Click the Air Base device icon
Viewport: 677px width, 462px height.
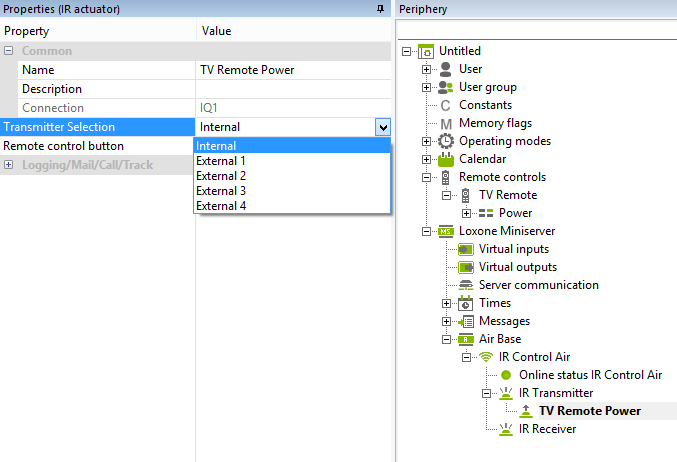pos(466,339)
